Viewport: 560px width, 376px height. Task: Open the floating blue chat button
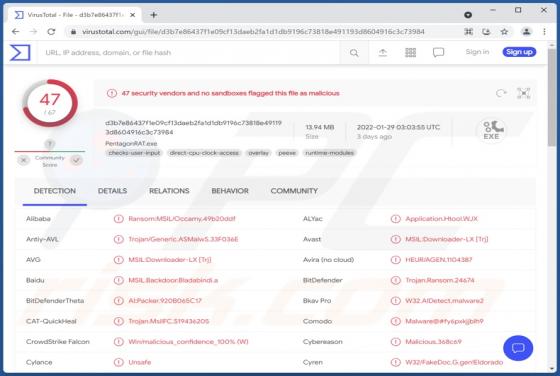(518, 348)
